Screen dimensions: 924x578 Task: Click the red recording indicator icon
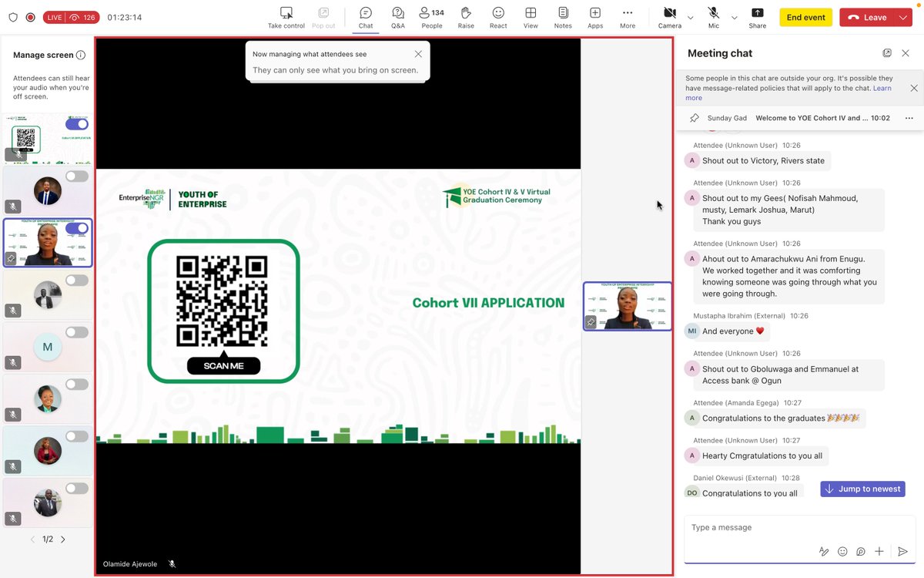[x=31, y=17]
